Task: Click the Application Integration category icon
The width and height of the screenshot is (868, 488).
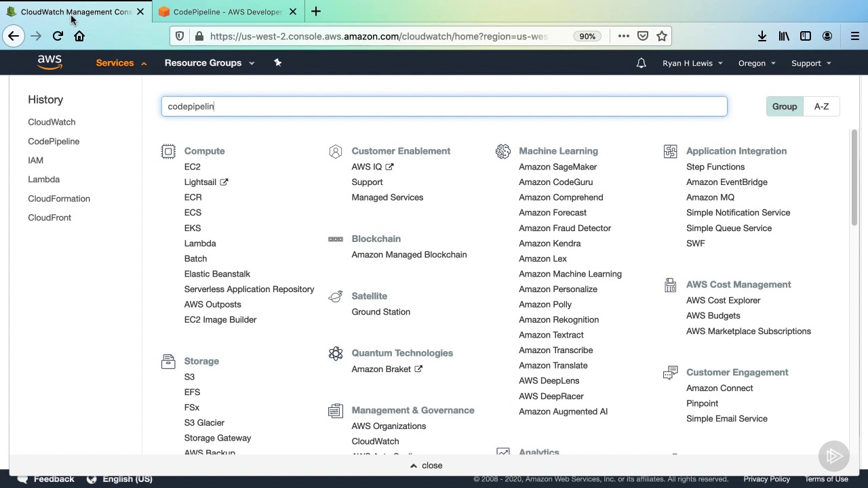Action: [x=670, y=151]
